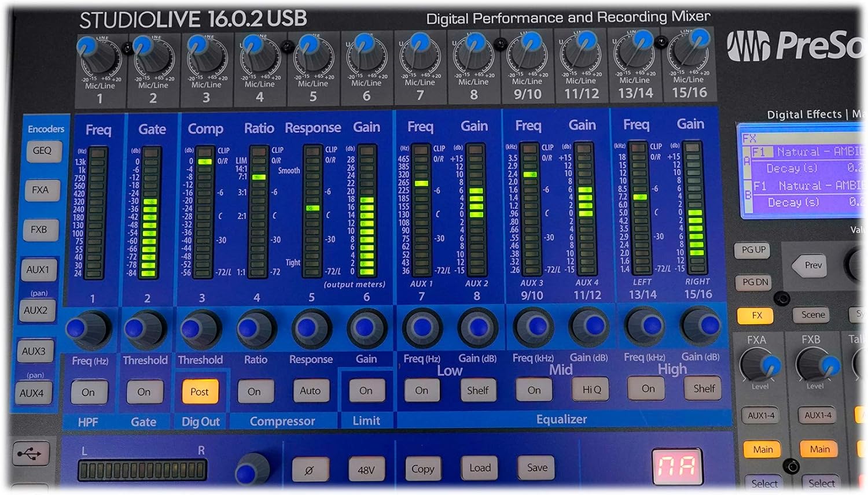Save the current scene settings
868x495 pixels.
535,468
